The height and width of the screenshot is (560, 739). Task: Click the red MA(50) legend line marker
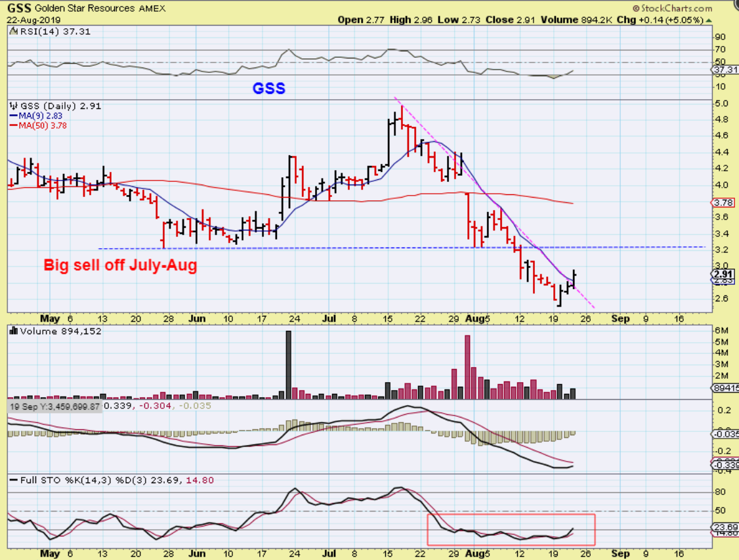[x=14, y=126]
